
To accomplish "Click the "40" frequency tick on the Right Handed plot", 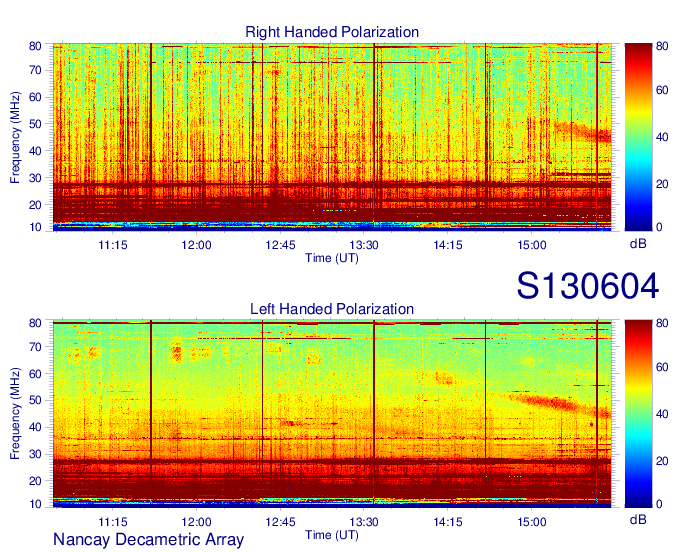I will tap(35, 151).
